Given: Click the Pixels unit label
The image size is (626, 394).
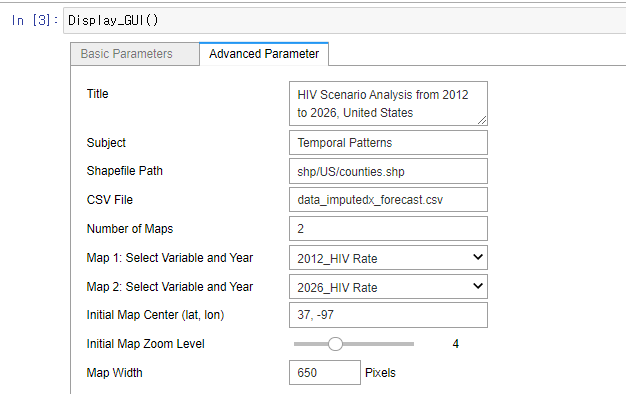Looking at the screenshot, I should pos(380,372).
